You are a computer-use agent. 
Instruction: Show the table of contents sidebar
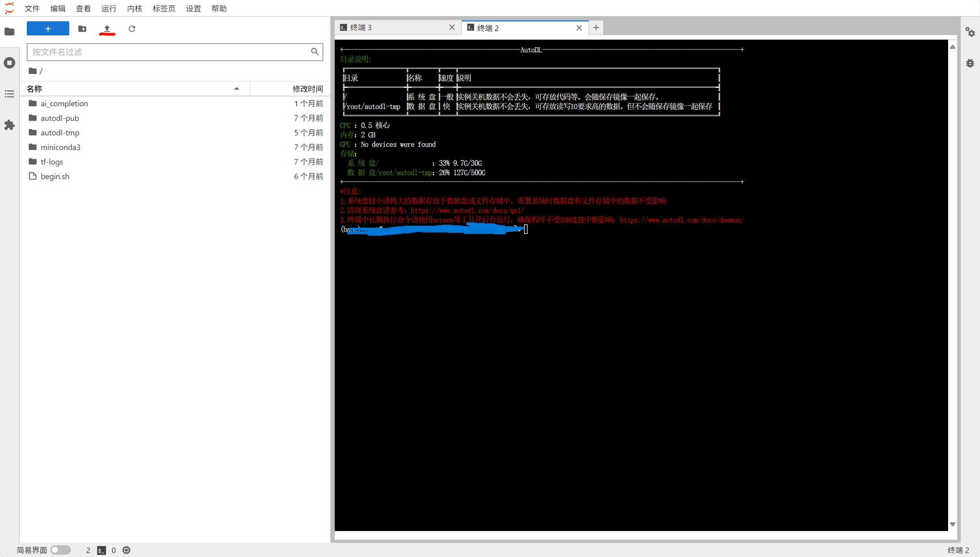[9, 94]
